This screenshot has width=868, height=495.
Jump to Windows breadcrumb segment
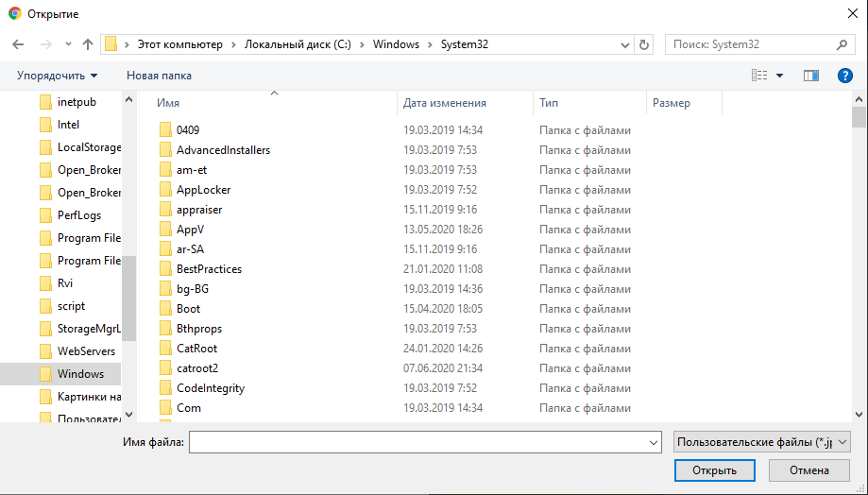[396, 44]
